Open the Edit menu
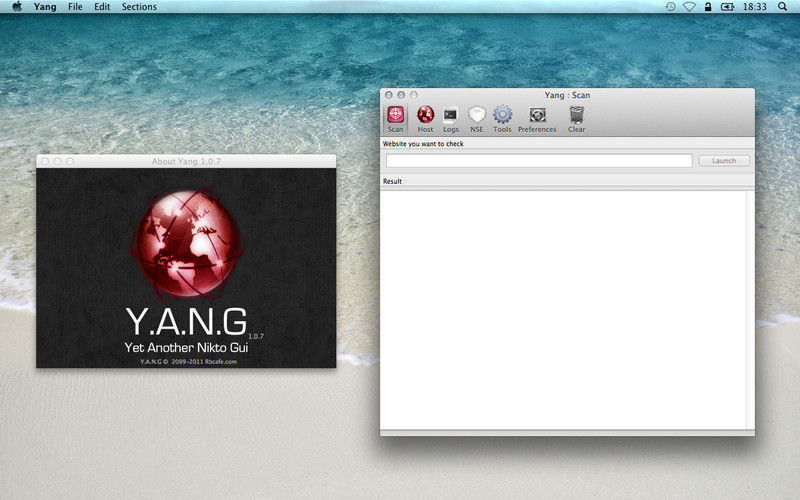Viewport: 800px width, 500px height. point(102,7)
